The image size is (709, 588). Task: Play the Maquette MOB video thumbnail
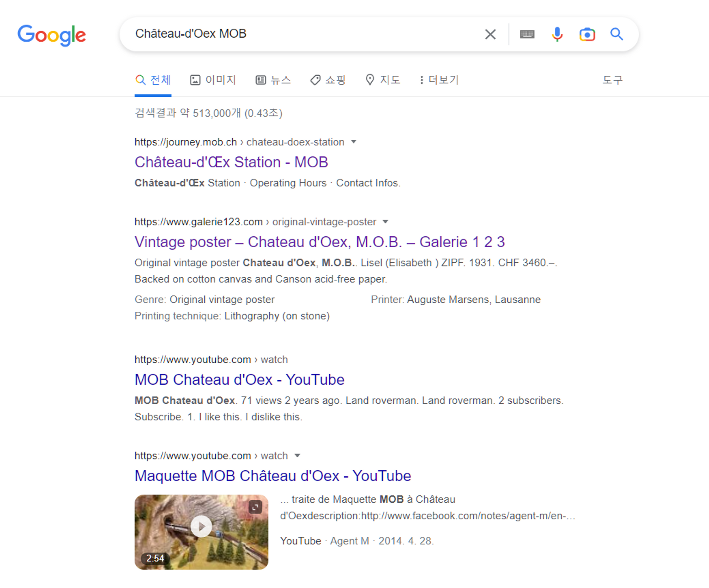point(201,526)
